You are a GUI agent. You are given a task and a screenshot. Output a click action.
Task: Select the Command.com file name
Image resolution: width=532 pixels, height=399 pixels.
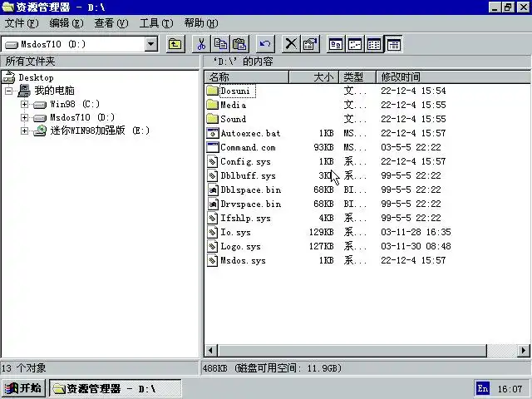[x=248, y=148]
